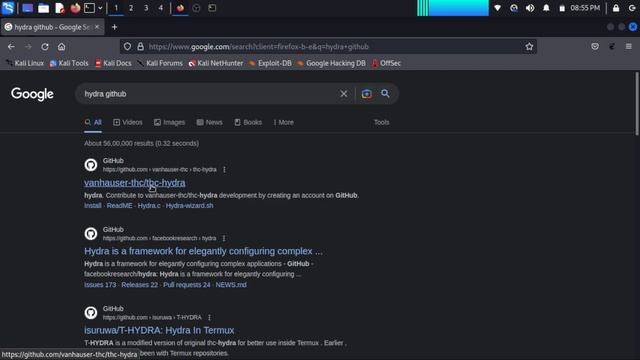The width and height of the screenshot is (640, 360).
Task: Click the URL address bar
Action: click(x=329, y=47)
